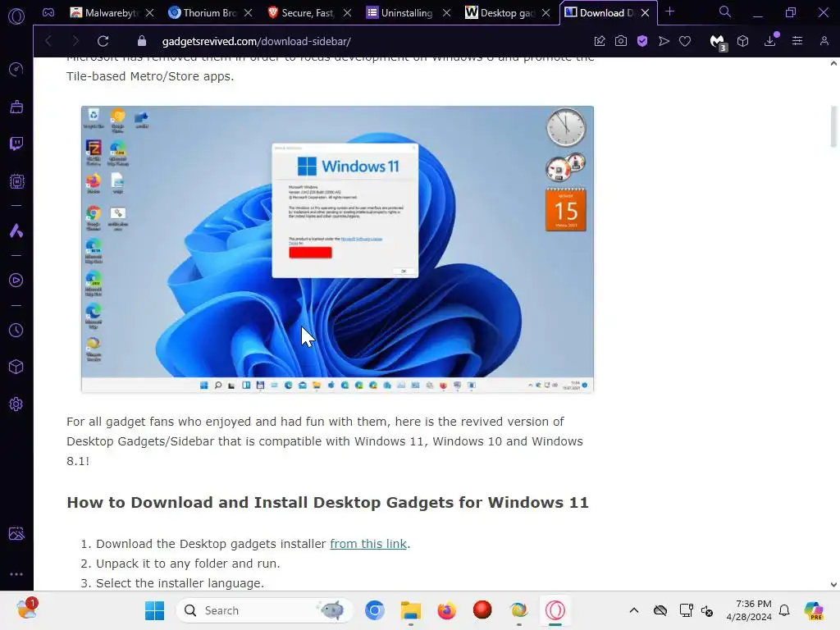
Task: Open File Explorer from taskbar
Action: (411, 610)
